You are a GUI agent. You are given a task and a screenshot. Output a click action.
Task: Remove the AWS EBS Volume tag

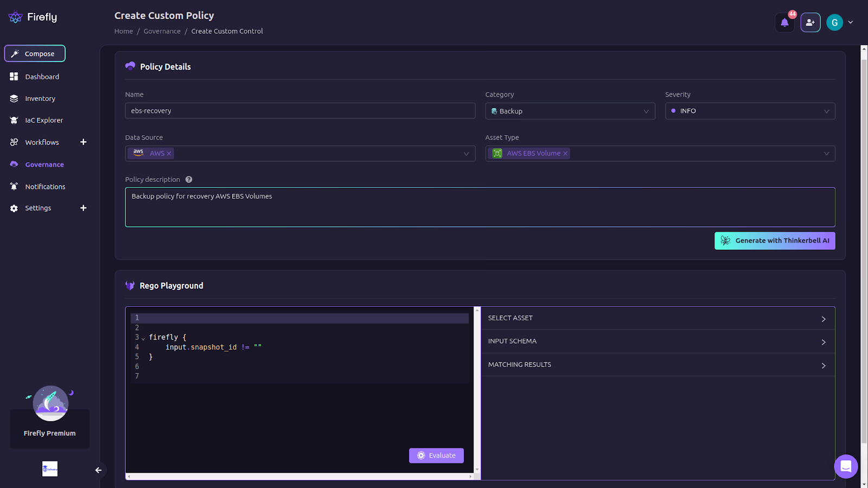565,154
